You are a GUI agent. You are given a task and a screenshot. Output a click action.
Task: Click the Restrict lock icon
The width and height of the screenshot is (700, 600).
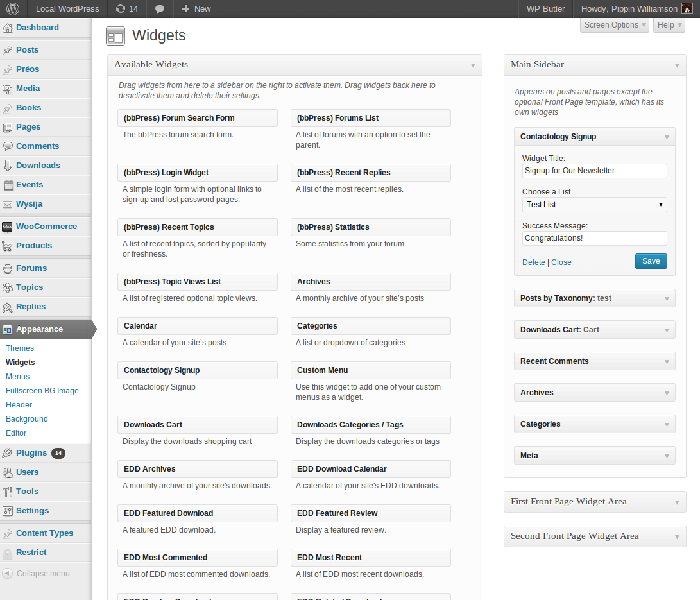coord(8,553)
